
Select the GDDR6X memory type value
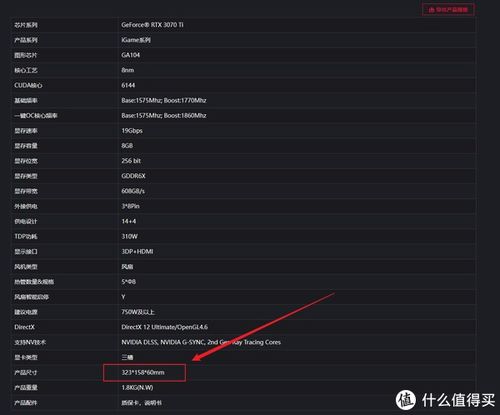point(133,176)
